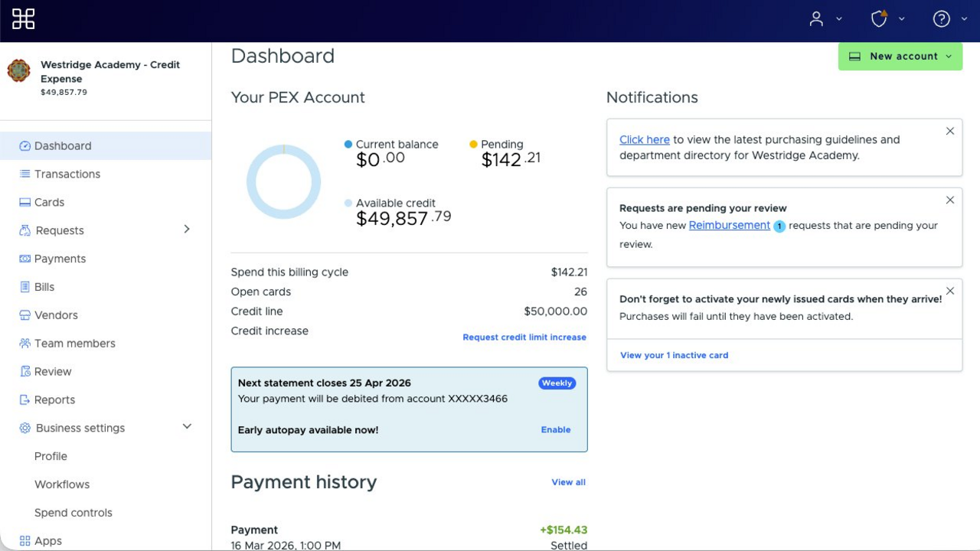Screen dimensions: 980x551
Task: Click the +$154.43 payment amount
Action: 563,530
